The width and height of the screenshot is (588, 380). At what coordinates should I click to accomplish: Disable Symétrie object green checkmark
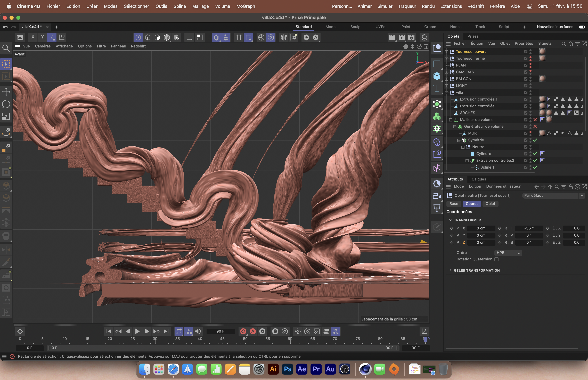point(535,140)
